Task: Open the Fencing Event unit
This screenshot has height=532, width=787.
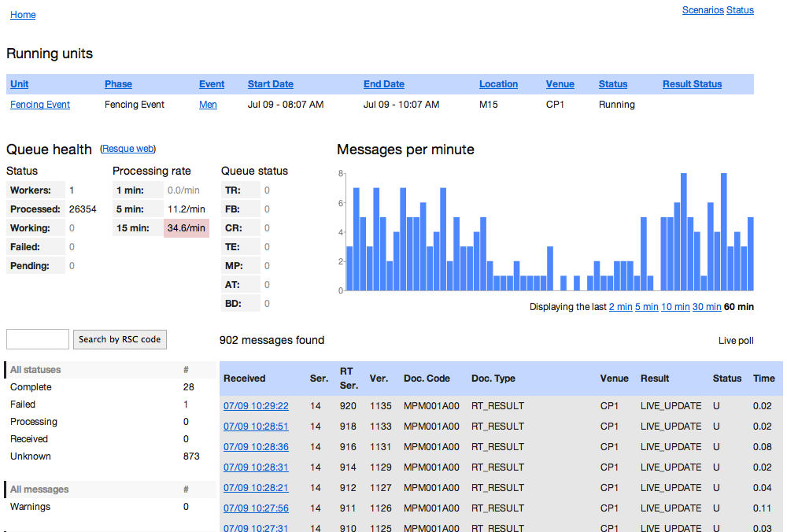Action: 40,105
